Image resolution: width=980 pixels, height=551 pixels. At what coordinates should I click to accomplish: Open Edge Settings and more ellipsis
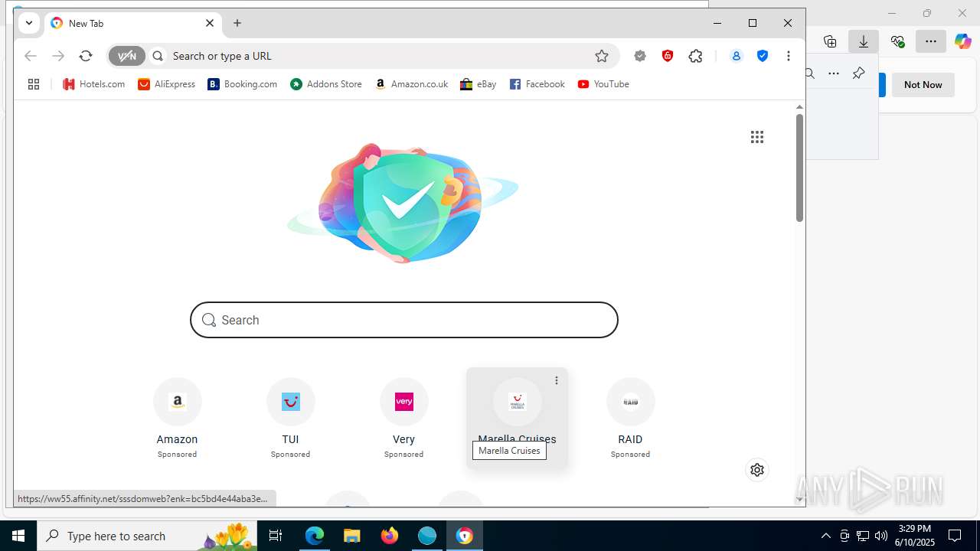pos(931,41)
